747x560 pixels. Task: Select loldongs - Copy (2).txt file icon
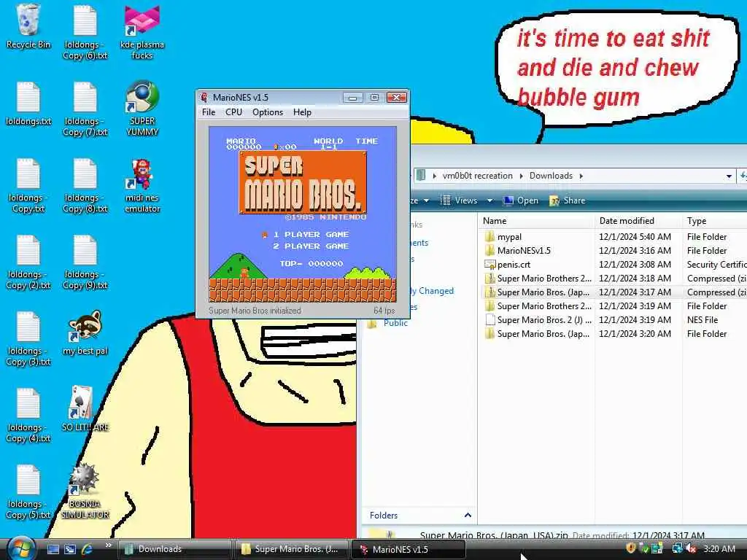pos(28,262)
